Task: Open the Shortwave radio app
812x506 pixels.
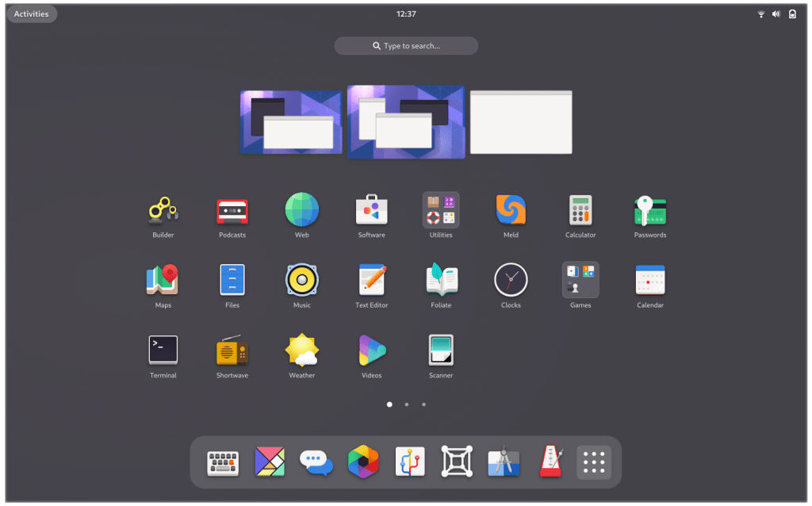Action: pos(232,350)
